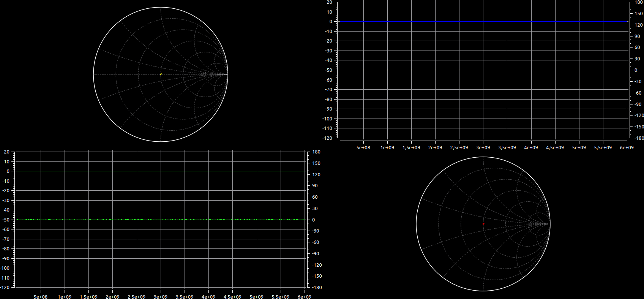644x299 pixels.
Task: Click '4e+09' on the green-trace plot's frequency axis
Action: coord(208,297)
